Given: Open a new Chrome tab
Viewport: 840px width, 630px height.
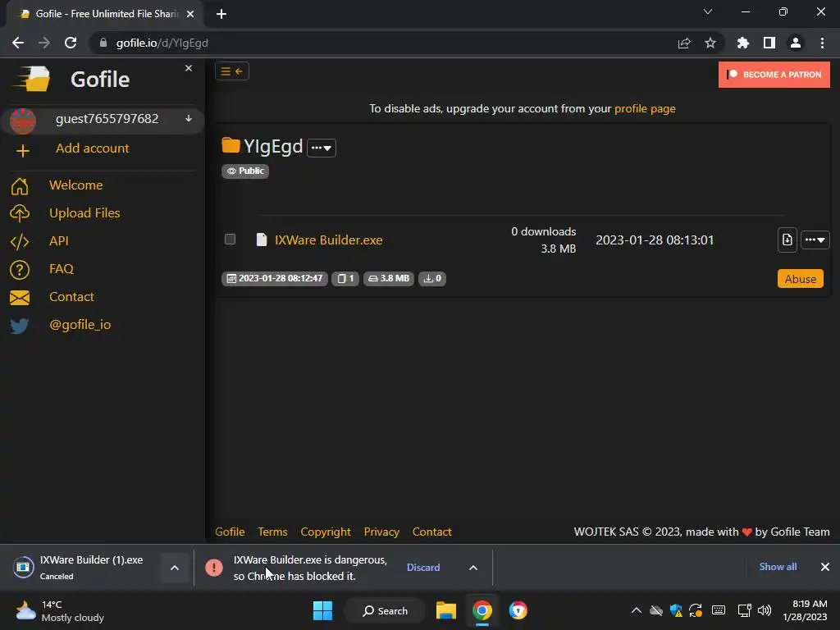Looking at the screenshot, I should click(221, 14).
